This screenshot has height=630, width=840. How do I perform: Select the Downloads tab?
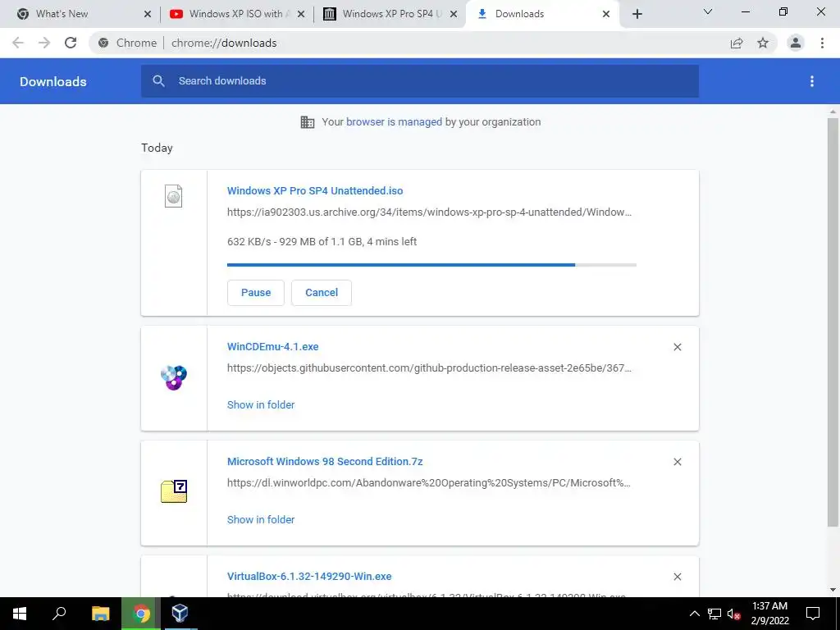541,14
